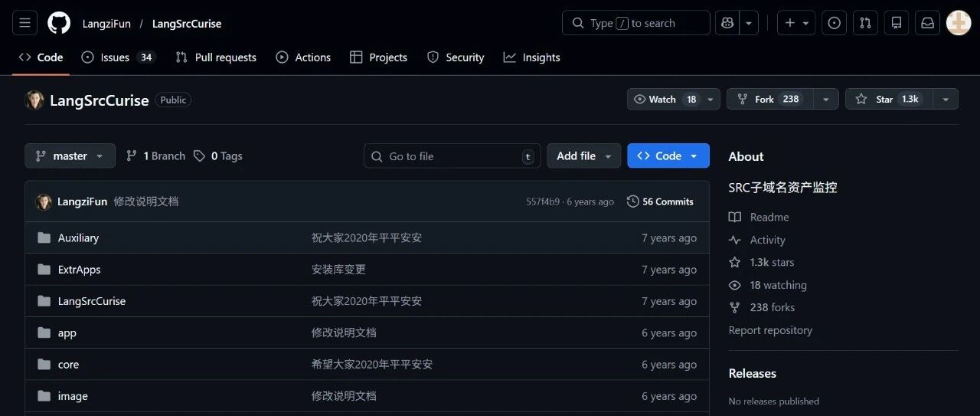This screenshot has width=980, height=416.
Task: Click the core folder icon
Action: 44,365
